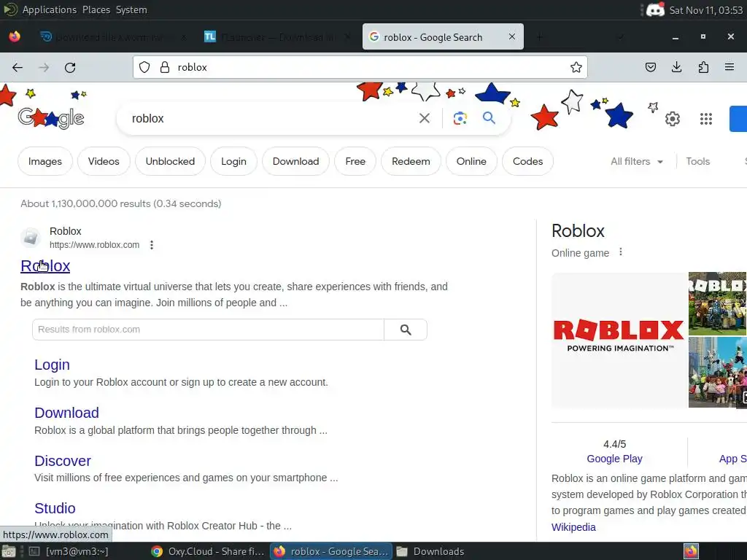The width and height of the screenshot is (747, 560).
Task: Search within roblox.com using magnifier button
Action: [406, 330]
